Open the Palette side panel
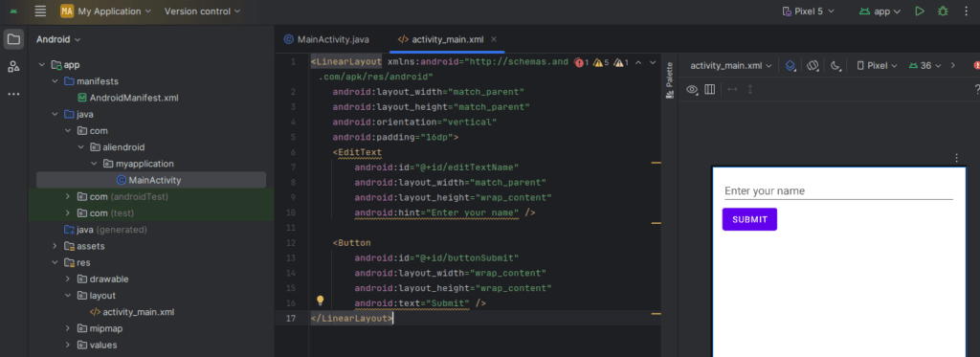 [x=669, y=80]
